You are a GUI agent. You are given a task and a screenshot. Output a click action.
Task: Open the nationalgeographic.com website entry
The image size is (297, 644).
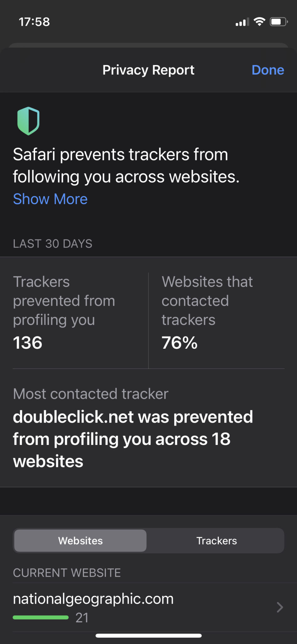coord(93,599)
